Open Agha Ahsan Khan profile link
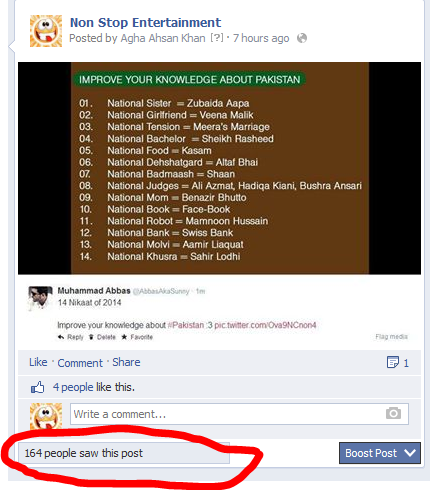 (x=163, y=38)
